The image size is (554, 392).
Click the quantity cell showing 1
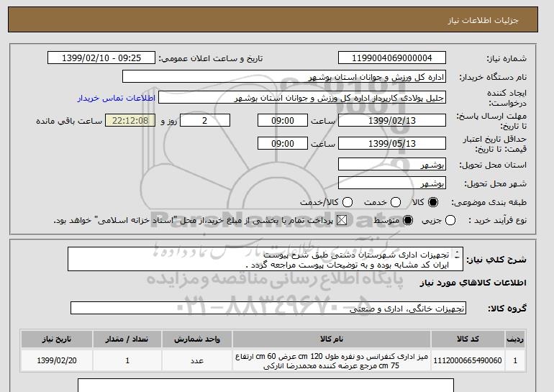127,360
